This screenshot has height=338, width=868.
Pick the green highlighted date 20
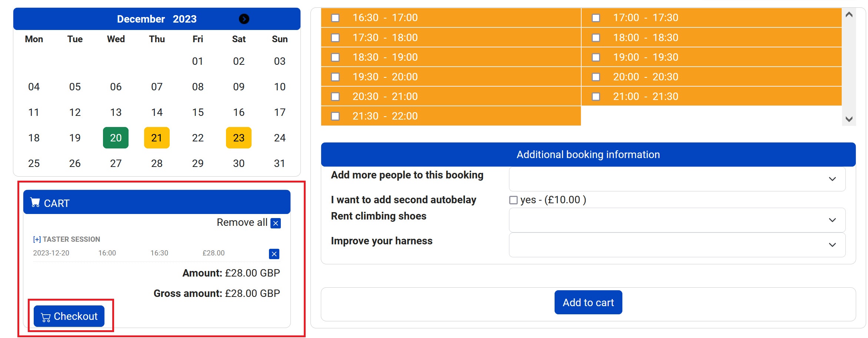116,138
